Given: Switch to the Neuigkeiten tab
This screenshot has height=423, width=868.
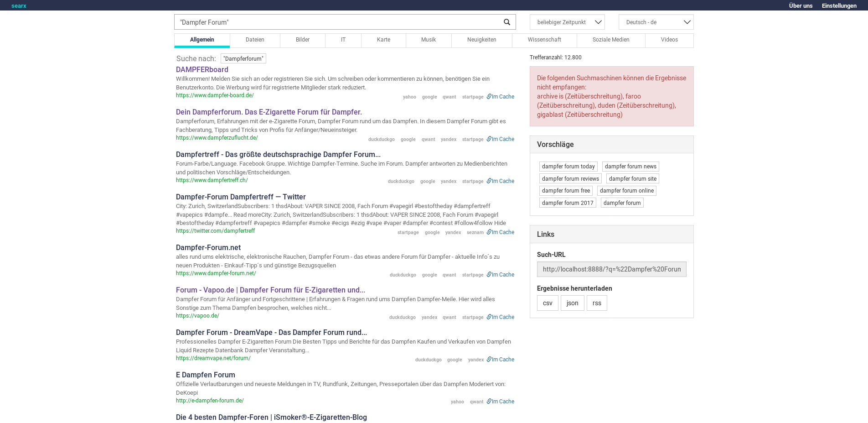Looking at the screenshot, I should [481, 40].
